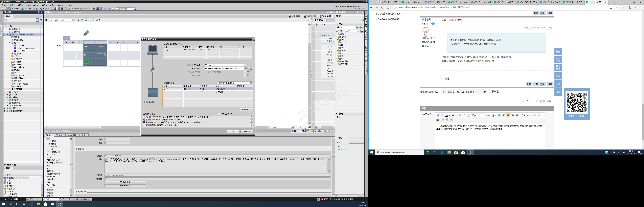Screen dimensions: 644x207
Task: Click the insert hyperlink chain icon
Action: [x=488, y=115]
